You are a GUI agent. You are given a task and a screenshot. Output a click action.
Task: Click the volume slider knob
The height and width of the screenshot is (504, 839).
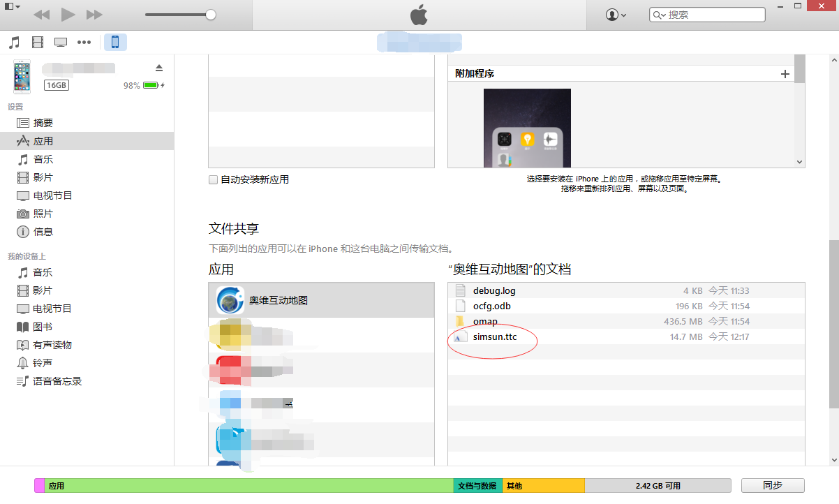click(x=211, y=15)
